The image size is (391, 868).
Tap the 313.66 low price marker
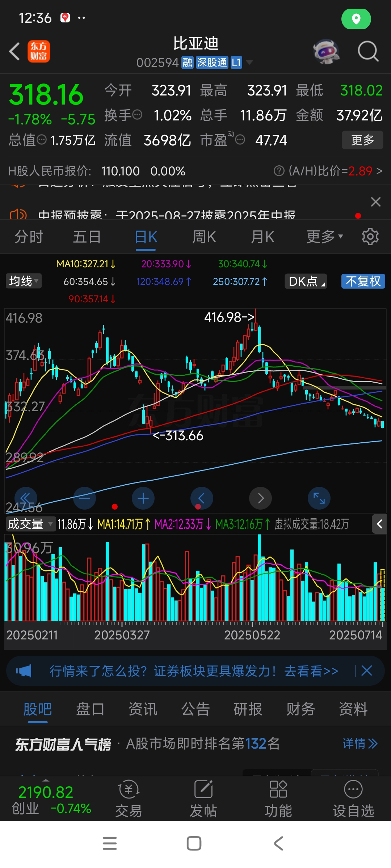click(178, 435)
